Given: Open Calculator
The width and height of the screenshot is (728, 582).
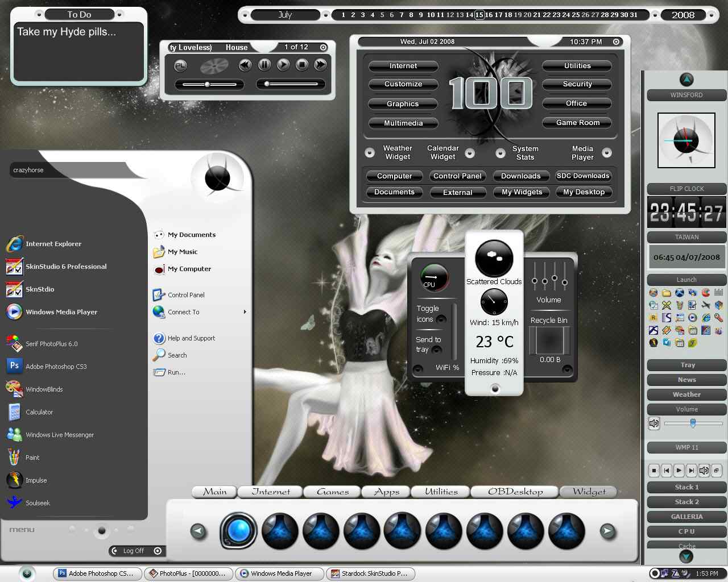Looking at the screenshot, I should coord(30,412).
